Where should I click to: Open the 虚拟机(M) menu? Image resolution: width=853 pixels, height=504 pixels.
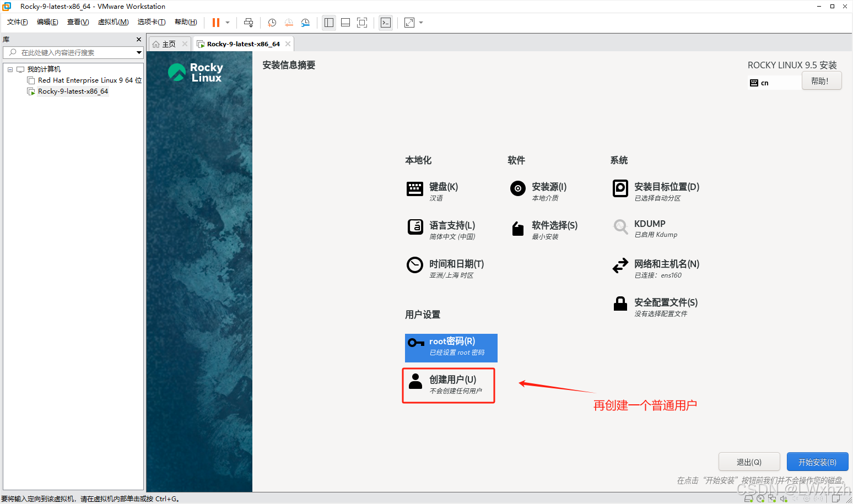(113, 22)
